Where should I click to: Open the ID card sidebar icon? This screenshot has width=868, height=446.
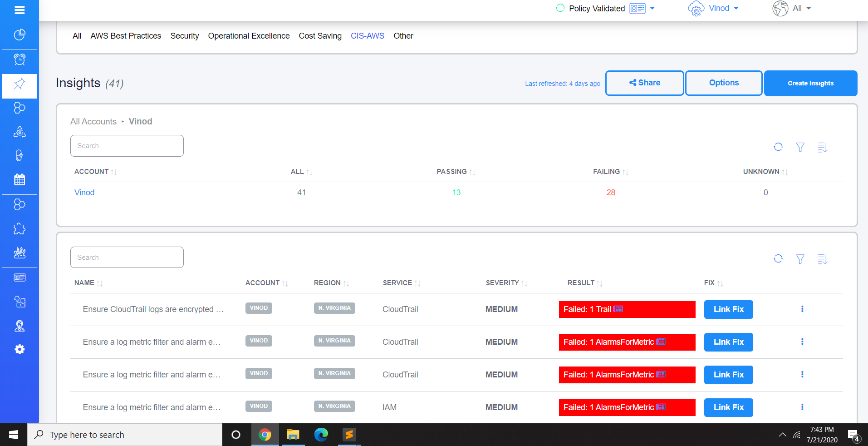pos(20,278)
